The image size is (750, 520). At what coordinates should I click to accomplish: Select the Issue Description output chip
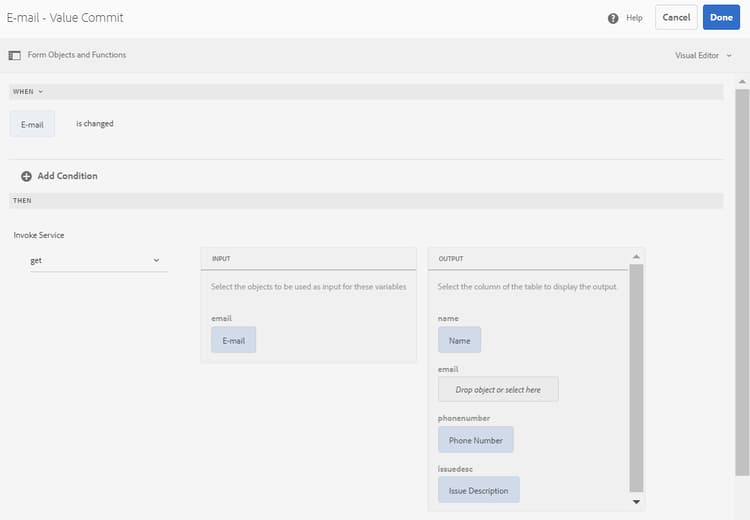tap(478, 490)
